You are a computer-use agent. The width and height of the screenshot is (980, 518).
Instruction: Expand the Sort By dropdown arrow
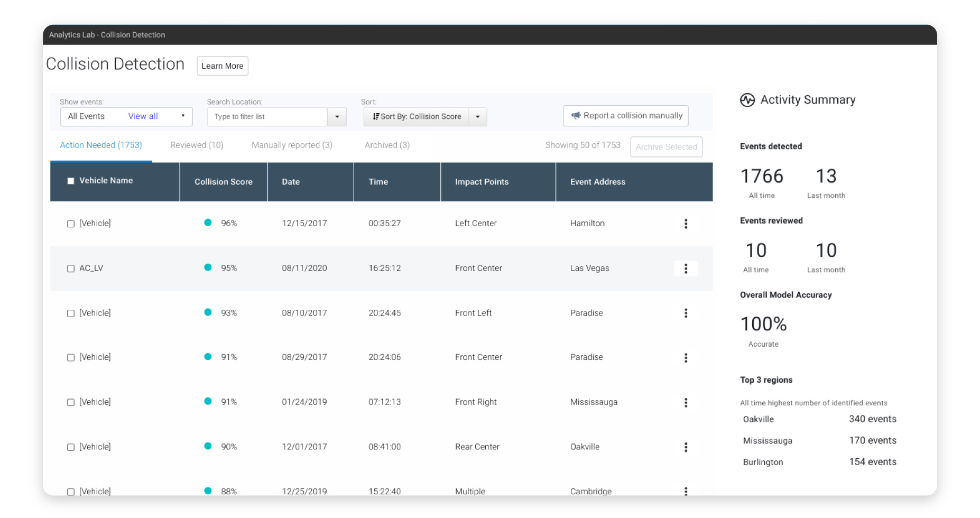click(x=477, y=117)
